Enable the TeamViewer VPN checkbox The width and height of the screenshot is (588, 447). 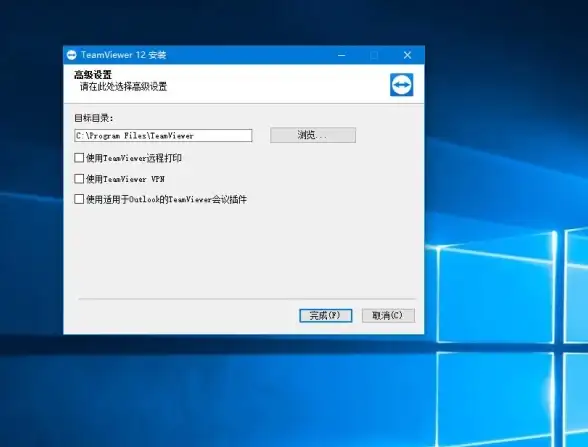click(x=79, y=178)
